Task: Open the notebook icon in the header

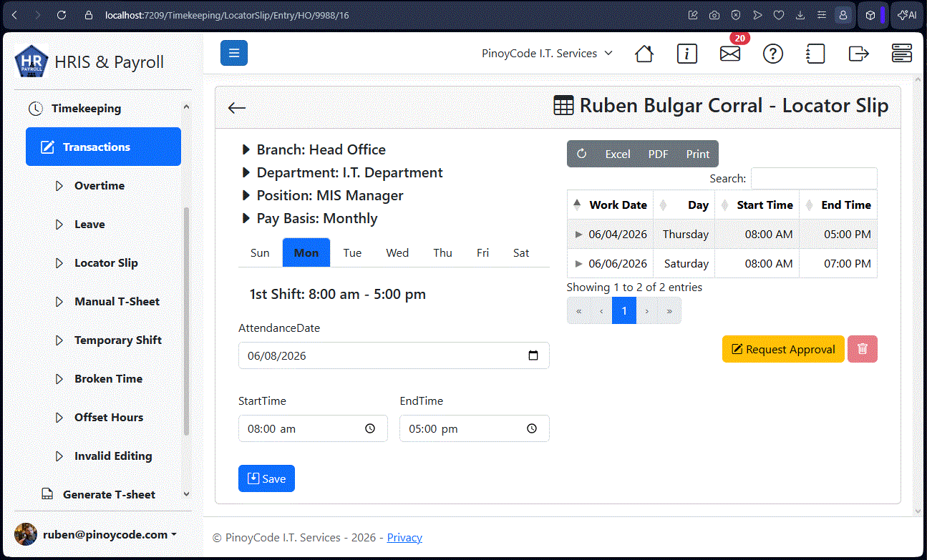Action: (815, 54)
